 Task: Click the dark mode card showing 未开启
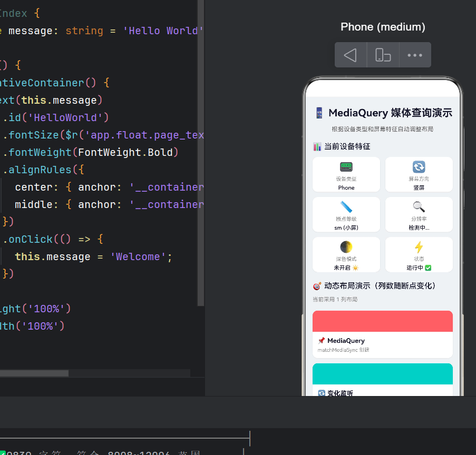click(x=346, y=254)
